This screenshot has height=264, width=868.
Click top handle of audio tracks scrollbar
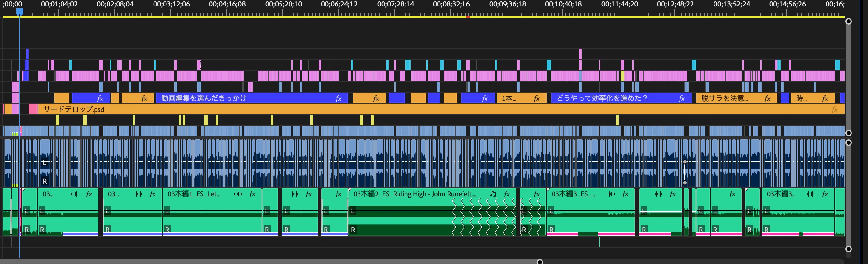849,142
